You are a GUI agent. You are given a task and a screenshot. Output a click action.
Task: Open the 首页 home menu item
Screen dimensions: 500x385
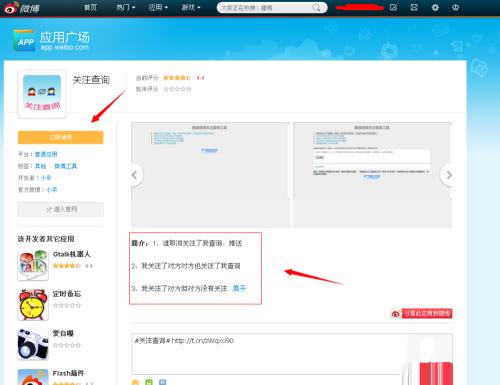tap(90, 7)
